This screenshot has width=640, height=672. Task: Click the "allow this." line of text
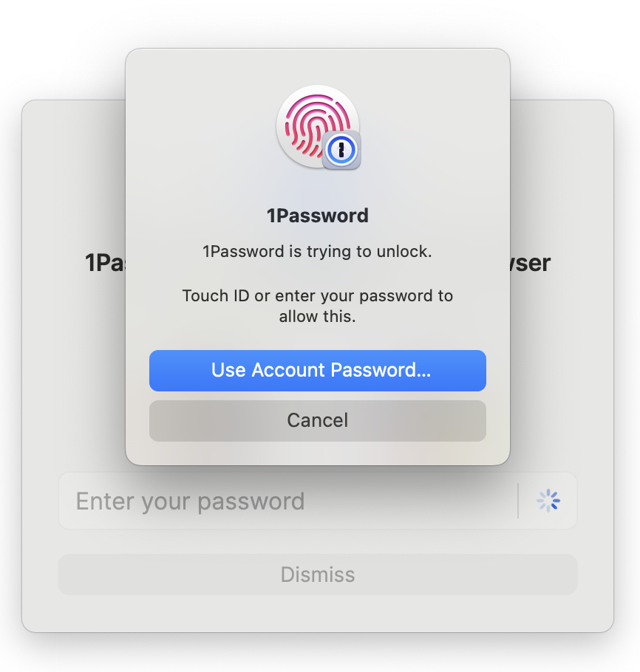point(318,316)
